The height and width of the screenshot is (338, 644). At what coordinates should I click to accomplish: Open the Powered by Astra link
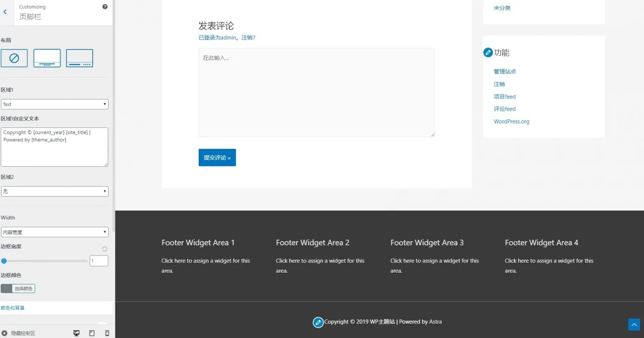(435, 322)
